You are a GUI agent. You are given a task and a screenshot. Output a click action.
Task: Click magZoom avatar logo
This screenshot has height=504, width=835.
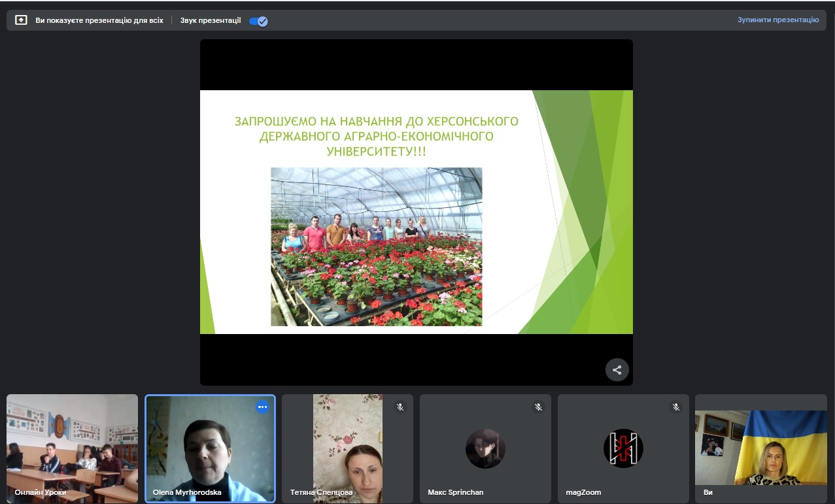pyautogui.click(x=623, y=448)
